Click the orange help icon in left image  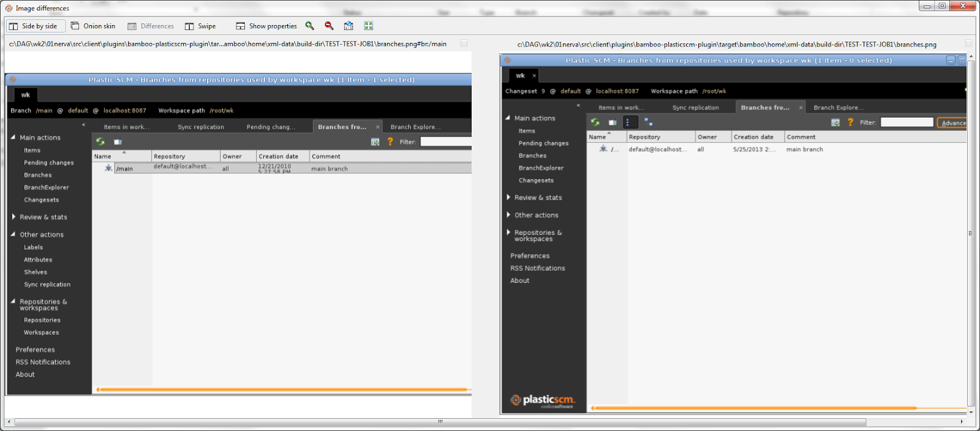tap(390, 141)
